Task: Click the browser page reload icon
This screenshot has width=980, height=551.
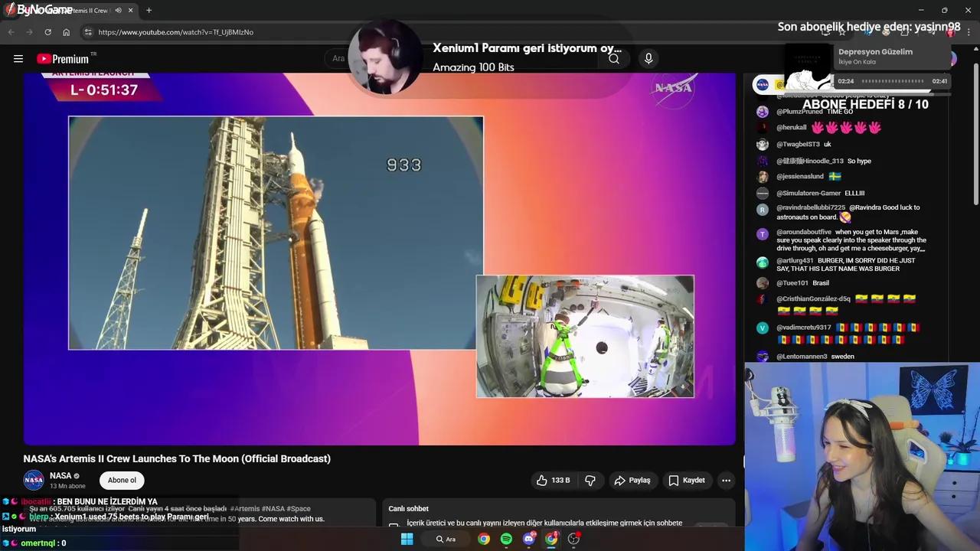Action: [x=47, y=32]
